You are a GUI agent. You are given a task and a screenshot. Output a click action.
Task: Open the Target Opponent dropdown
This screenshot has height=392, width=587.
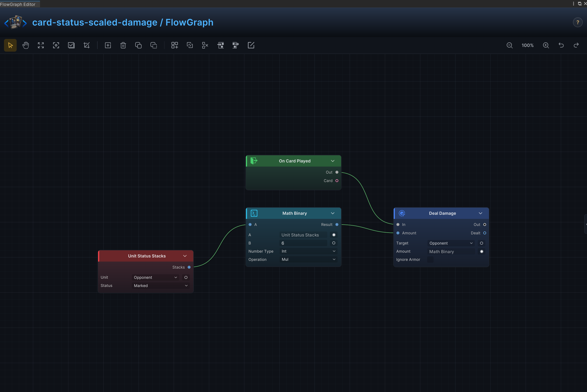(x=451, y=243)
